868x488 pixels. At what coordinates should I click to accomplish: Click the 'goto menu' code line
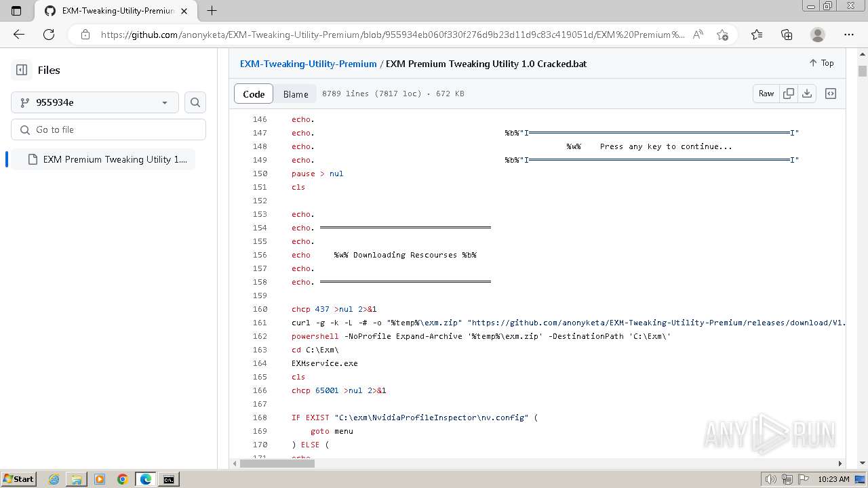click(x=332, y=431)
